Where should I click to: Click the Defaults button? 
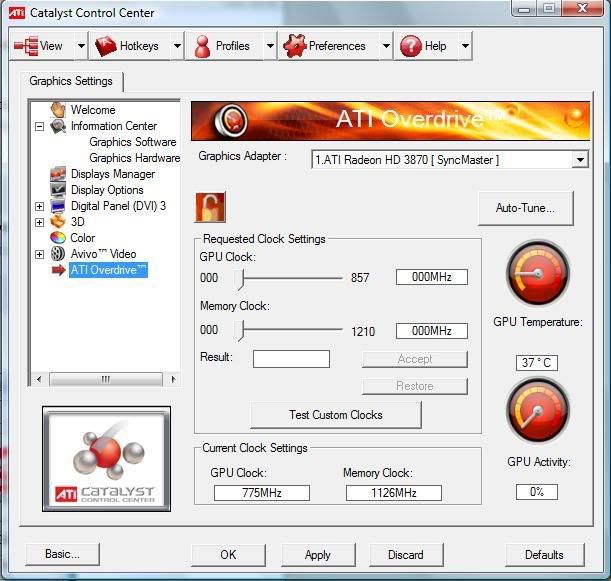tap(544, 555)
